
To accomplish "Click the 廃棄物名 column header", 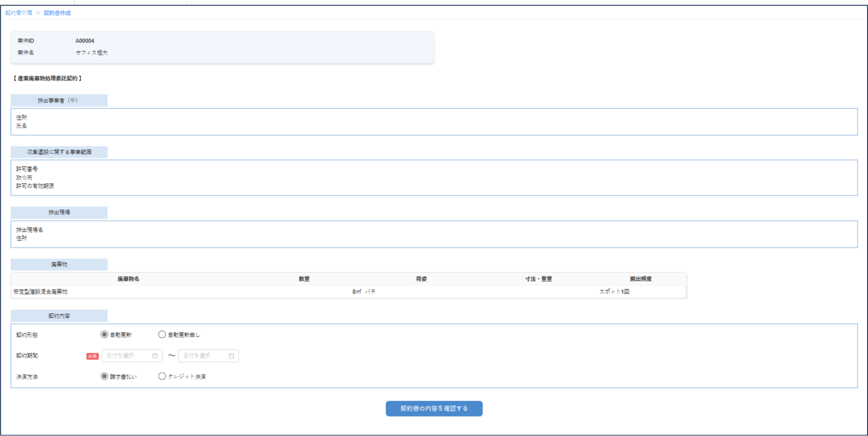I will click(x=128, y=279).
